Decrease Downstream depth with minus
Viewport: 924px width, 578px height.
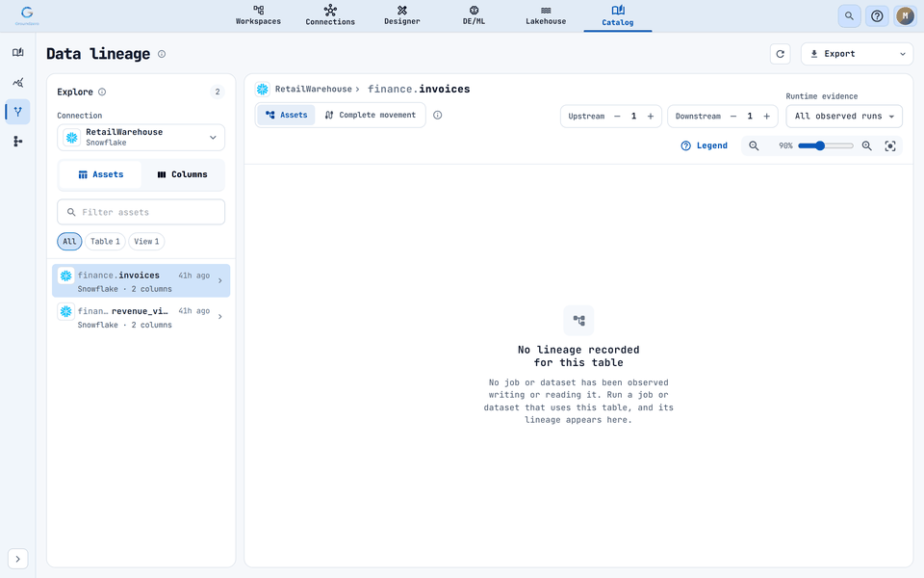[x=733, y=117]
